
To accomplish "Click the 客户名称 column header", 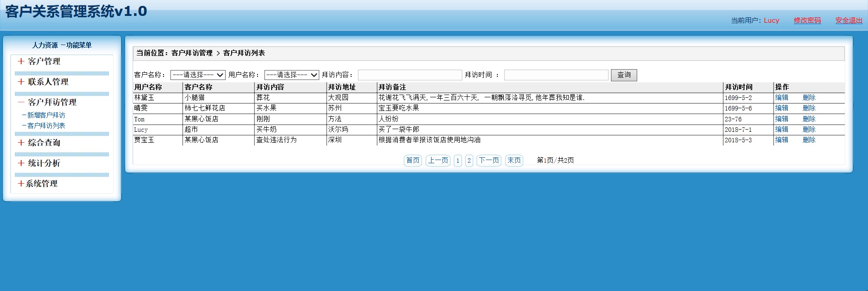I will pos(198,87).
